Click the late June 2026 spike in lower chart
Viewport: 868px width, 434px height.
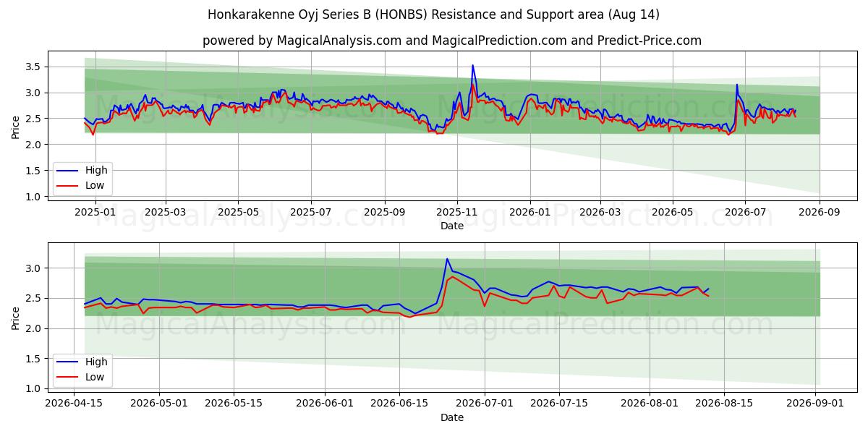[447, 259]
